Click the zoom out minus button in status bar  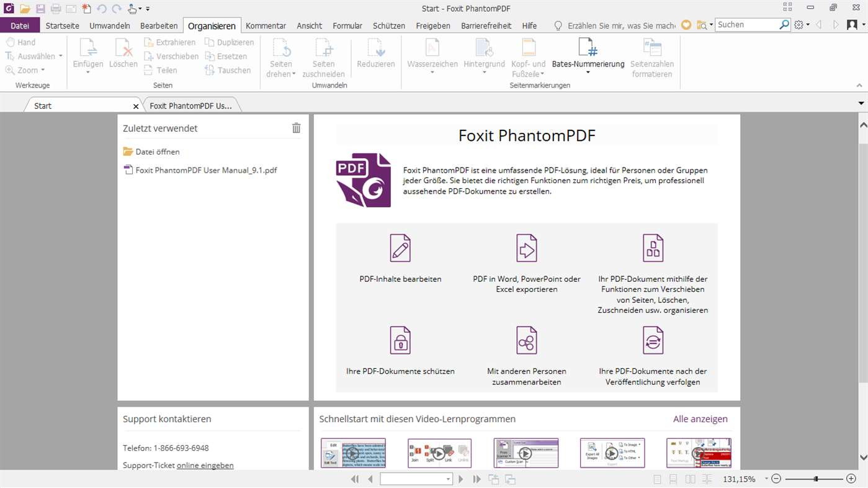tap(776, 479)
